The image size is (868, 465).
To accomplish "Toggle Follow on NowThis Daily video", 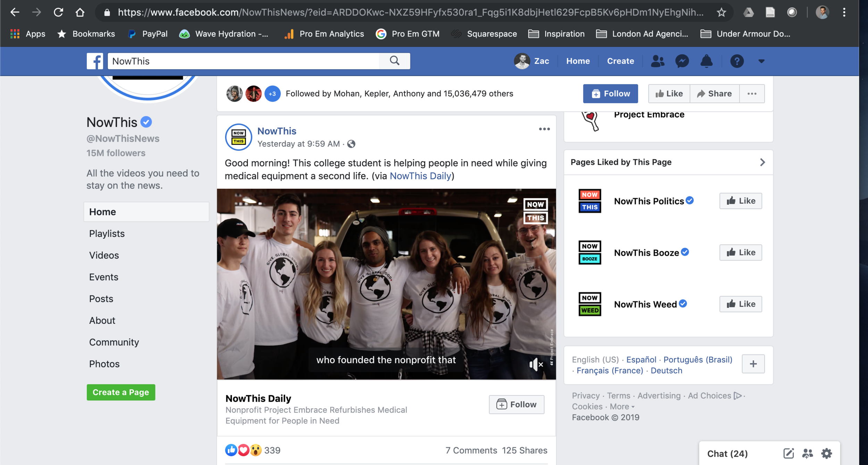I will tap(516, 404).
